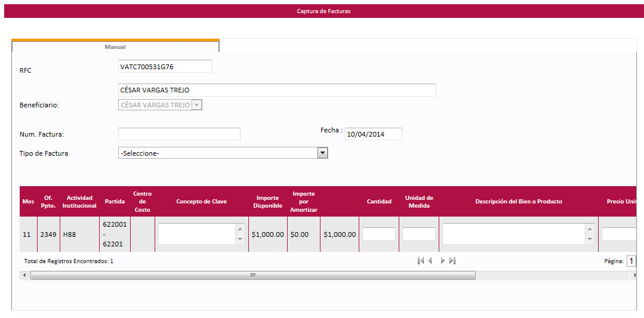Click the Num. Factura label

click(x=42, y=134)
